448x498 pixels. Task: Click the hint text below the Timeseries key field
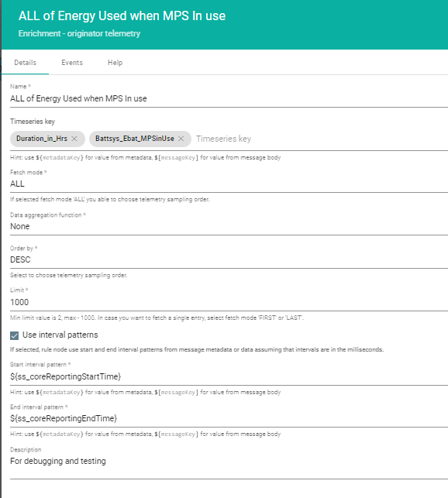tap(145, 157)
